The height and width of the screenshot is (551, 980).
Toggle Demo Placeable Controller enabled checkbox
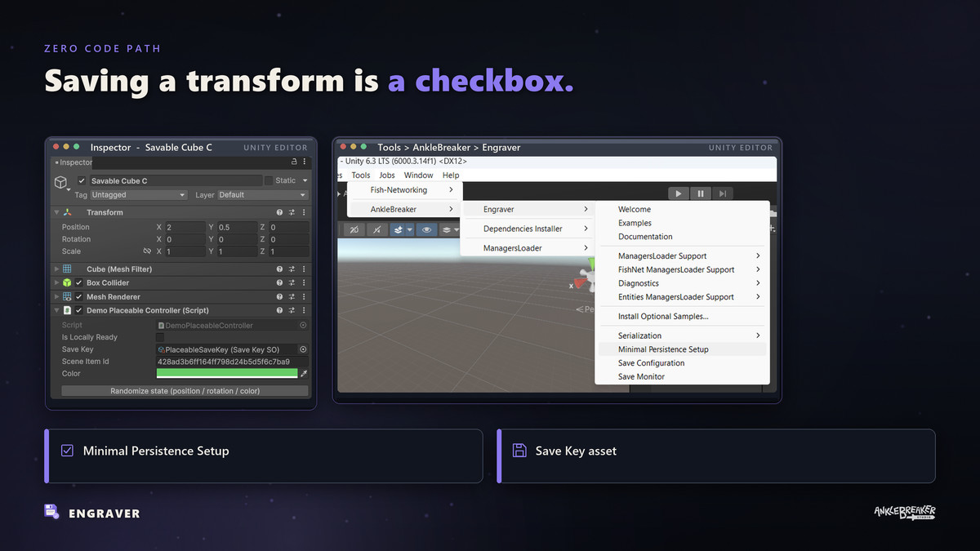(79, 311)
